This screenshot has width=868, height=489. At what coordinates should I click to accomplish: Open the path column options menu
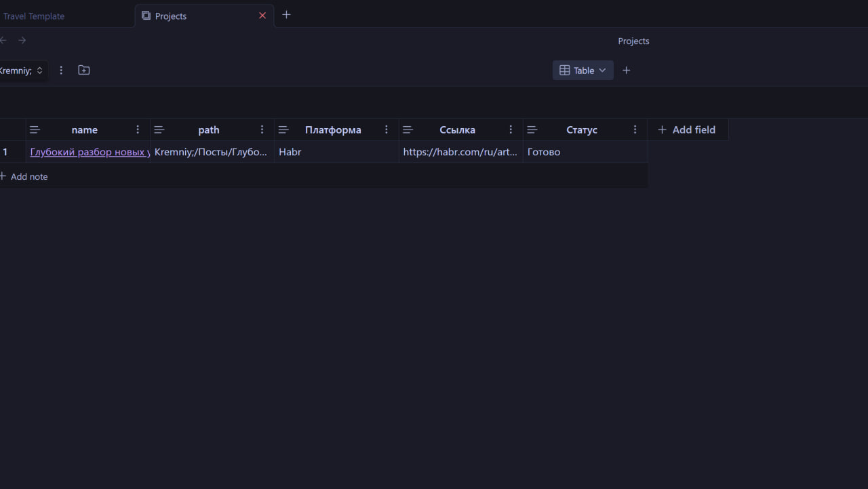(x=262, y=130)
